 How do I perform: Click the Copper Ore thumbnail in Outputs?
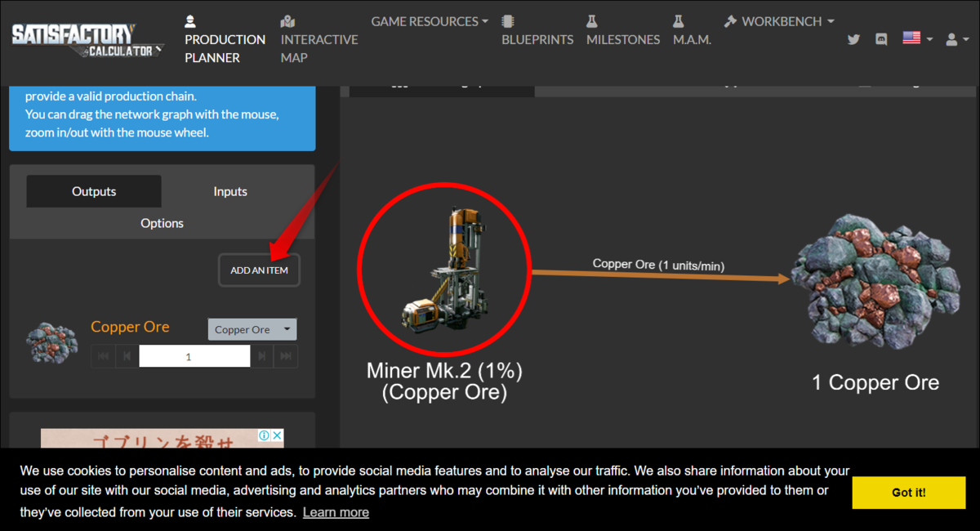click(52, 341)
